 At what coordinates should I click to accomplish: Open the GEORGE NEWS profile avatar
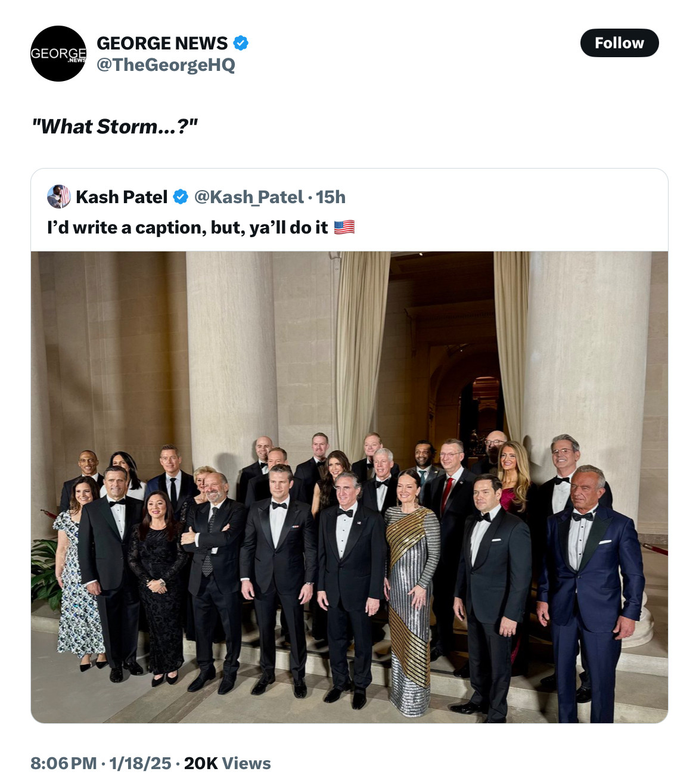pyautogui.click(x=58, y=54)
